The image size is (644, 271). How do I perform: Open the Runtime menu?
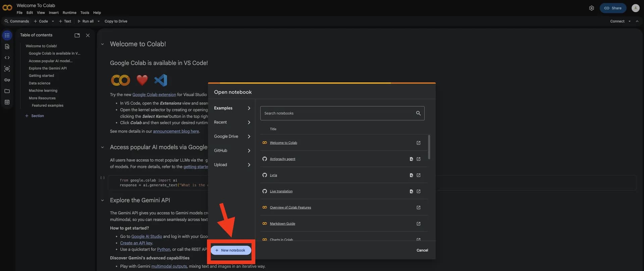point(69,13)
